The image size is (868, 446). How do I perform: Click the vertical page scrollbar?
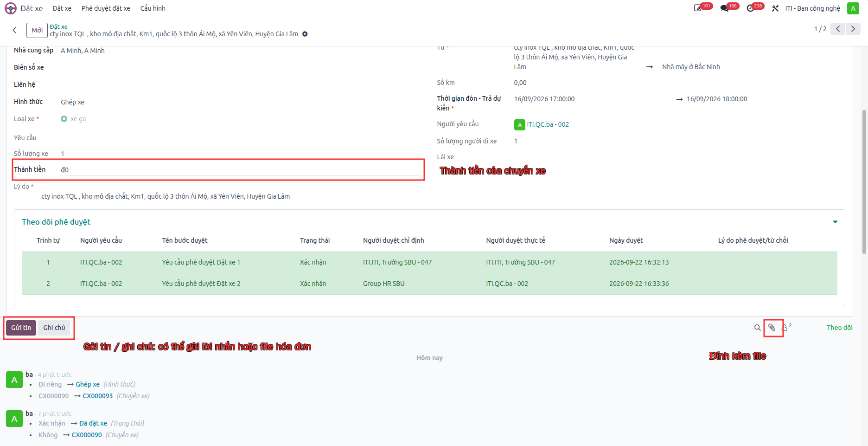point(864,181)
